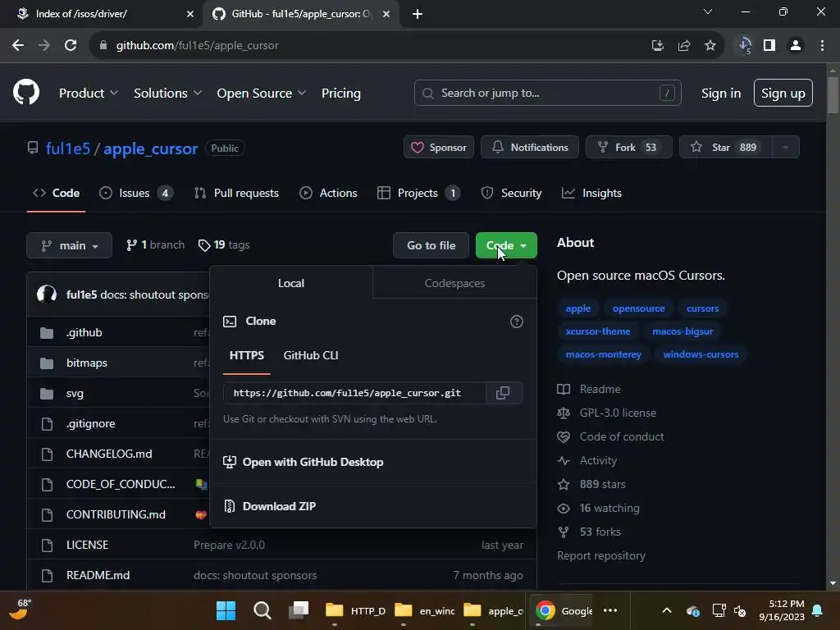Click the clone URL text field
This screenshot has height=630, width=840.
[354, 393]
